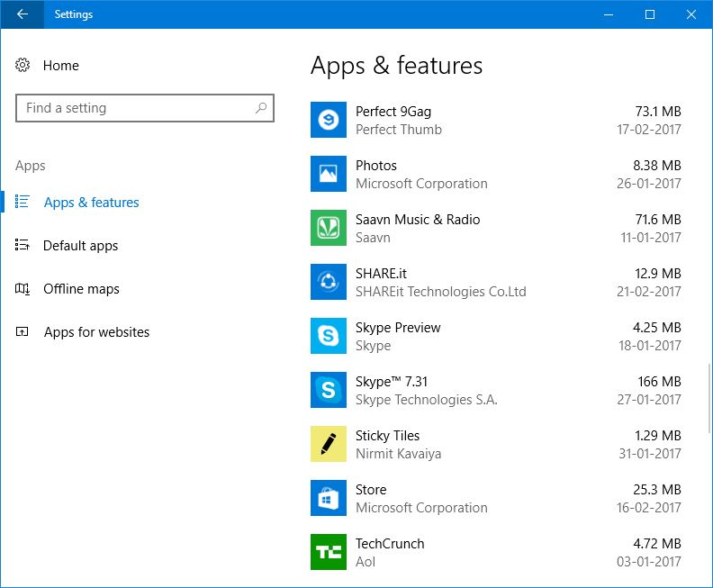The width and height of the screenshot is (713, 588).
Task: Click the 166 MB size value
Action: 659,382
